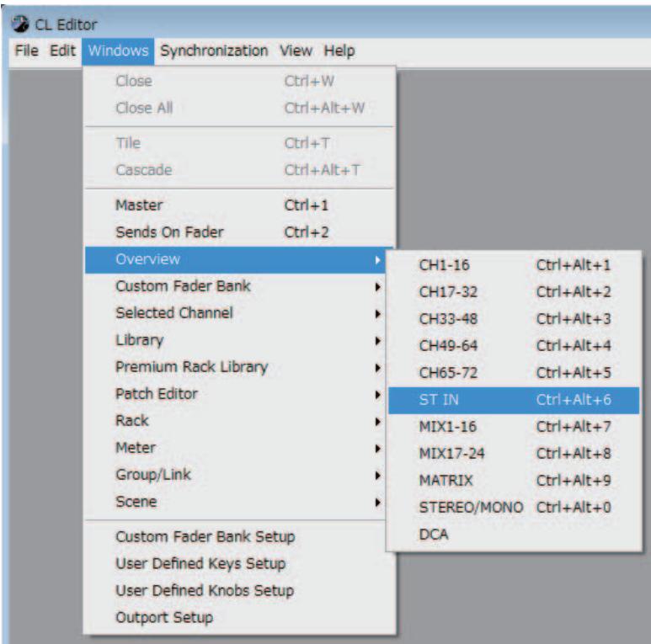Screen dimensions: 651x644
Task: Expand the Patch Editor submenu
Action: pyautogui.click(x=236, y=394)
